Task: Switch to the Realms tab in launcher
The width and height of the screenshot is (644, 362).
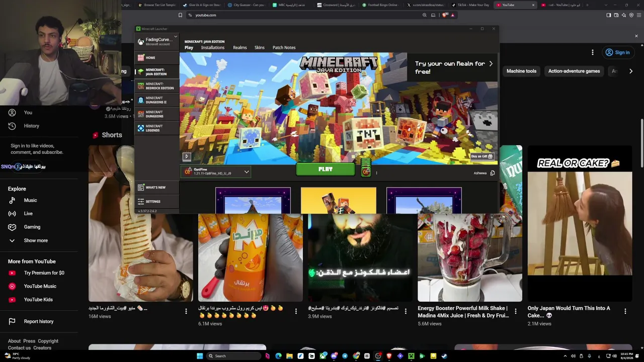Action: [240, 48]
